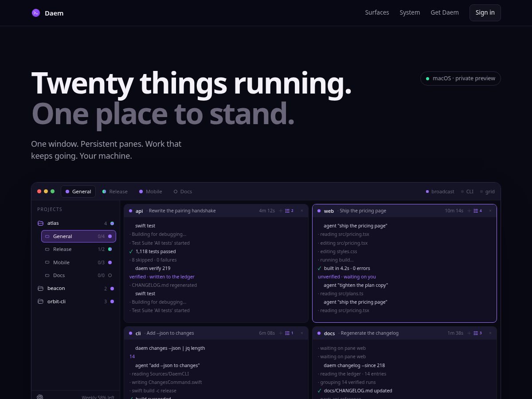The width and height of the screenshot is (532, 399).
Task: Toggle the CLI option in the header
Action: (x=467, y=192)
